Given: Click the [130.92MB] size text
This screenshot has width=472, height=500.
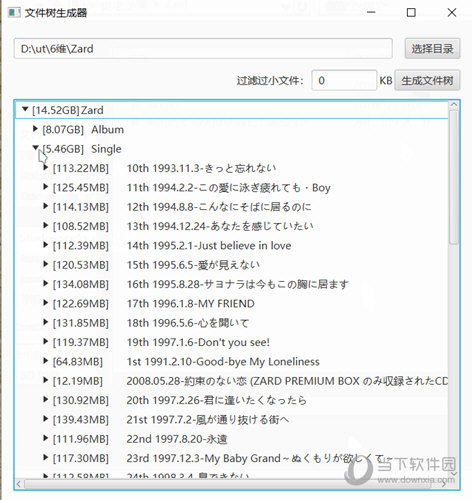Looking at the screenshot, I should coord(81,400).
